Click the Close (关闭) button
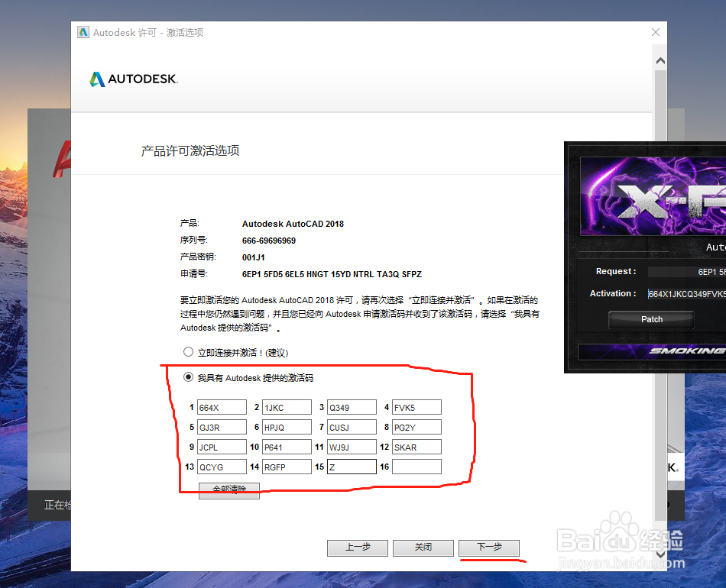The width and height of the screenshot is (726, 588). pyautogui.click(x=423, y=548)
